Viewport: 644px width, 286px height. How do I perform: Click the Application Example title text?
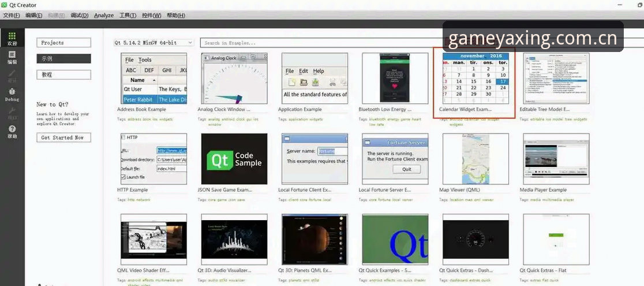[x=300, y=109]
